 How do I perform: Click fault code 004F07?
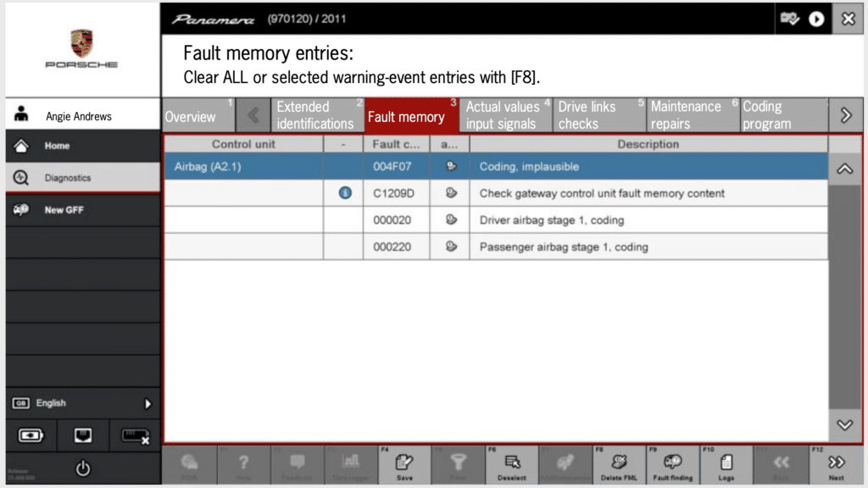(x=392, y=167)
